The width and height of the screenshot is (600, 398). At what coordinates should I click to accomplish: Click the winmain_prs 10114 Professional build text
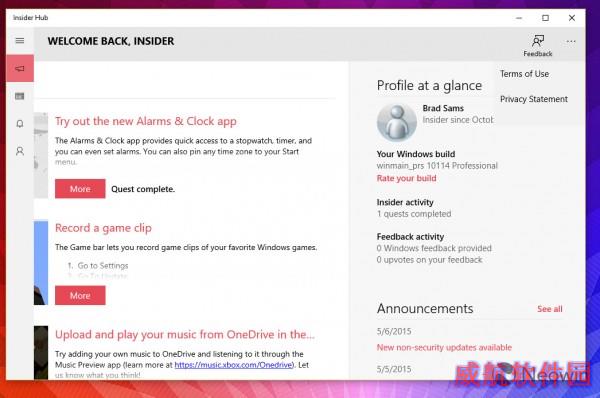(437, 166)
